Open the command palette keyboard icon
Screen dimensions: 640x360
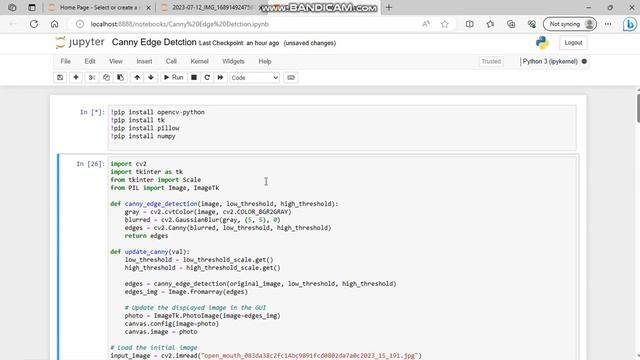291,78
